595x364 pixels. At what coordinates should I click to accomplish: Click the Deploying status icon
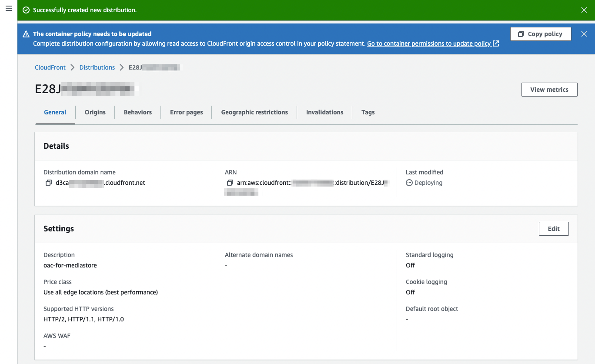click(x=409, y=183)
